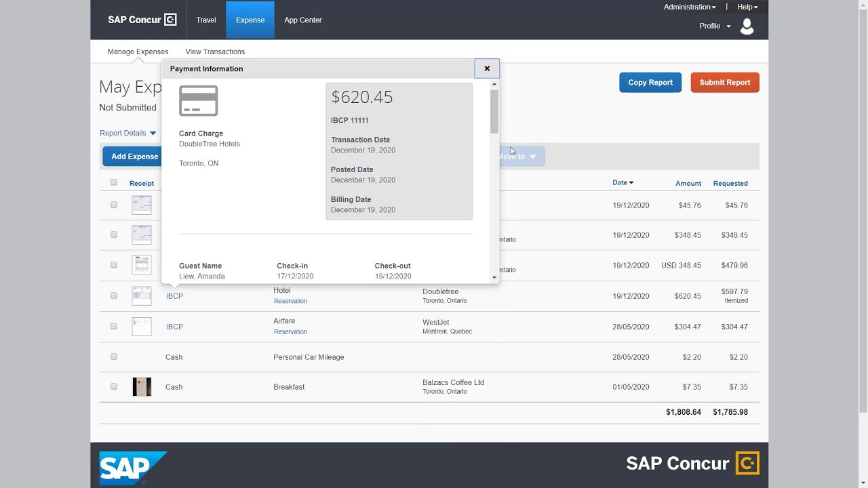Open receipt thumbnail for $348.45 expense
The image size is (868, 488).
point(142,235)
